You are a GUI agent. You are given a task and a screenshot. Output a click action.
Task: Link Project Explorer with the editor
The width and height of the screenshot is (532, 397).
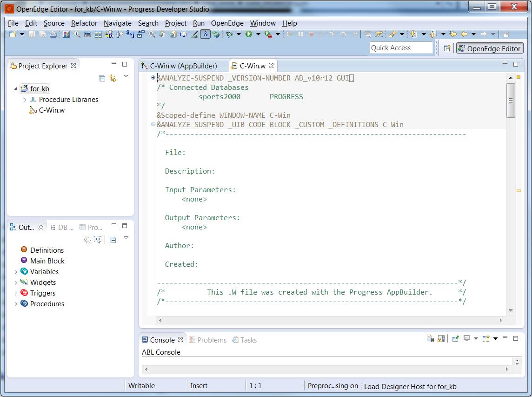pyautogui.click(x=113, y=79)
